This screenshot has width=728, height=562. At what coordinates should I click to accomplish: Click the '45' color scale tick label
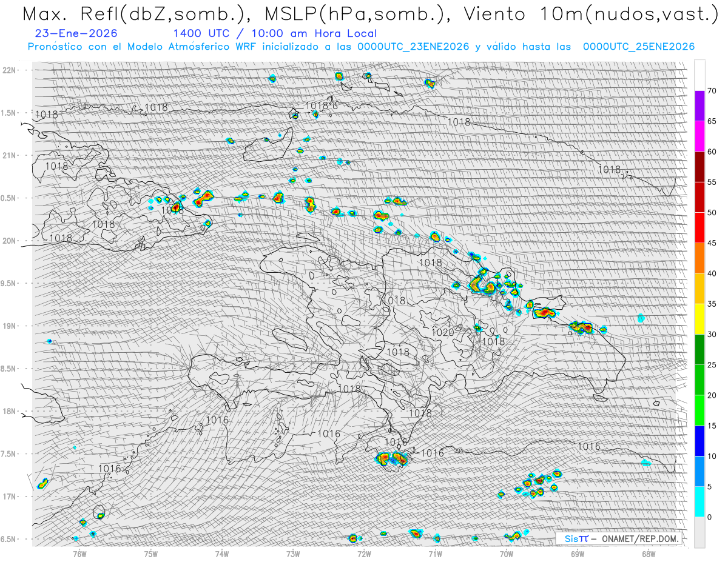pos(712,243)
